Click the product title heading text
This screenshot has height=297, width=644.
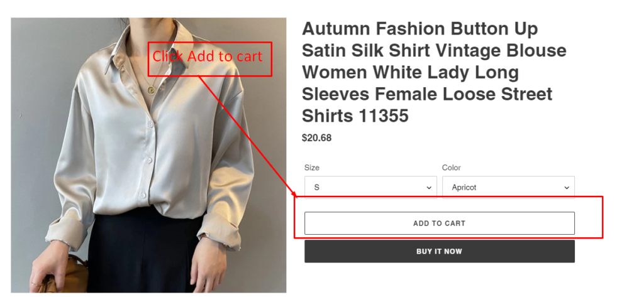click(x=434, y=73)
